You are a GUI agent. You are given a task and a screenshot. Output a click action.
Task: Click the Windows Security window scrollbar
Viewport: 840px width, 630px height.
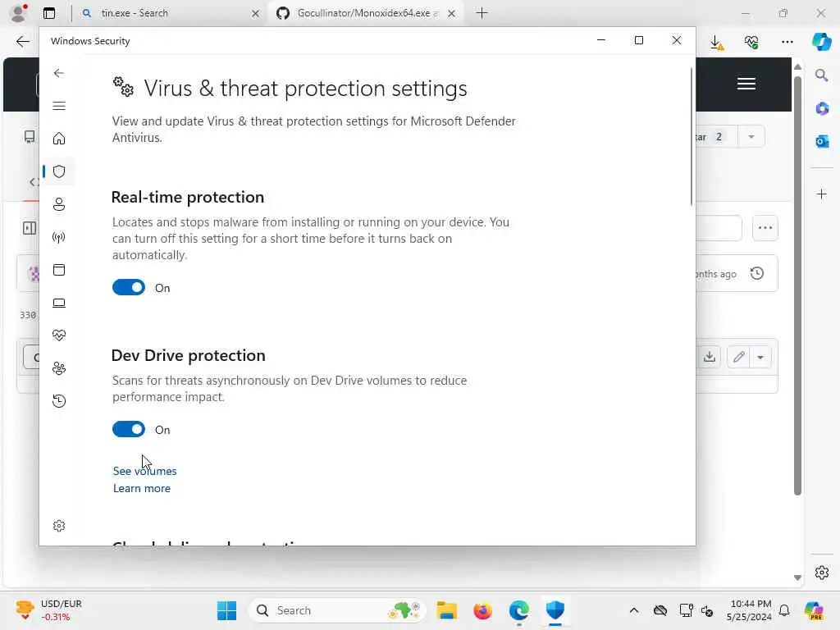pos(692,137)
